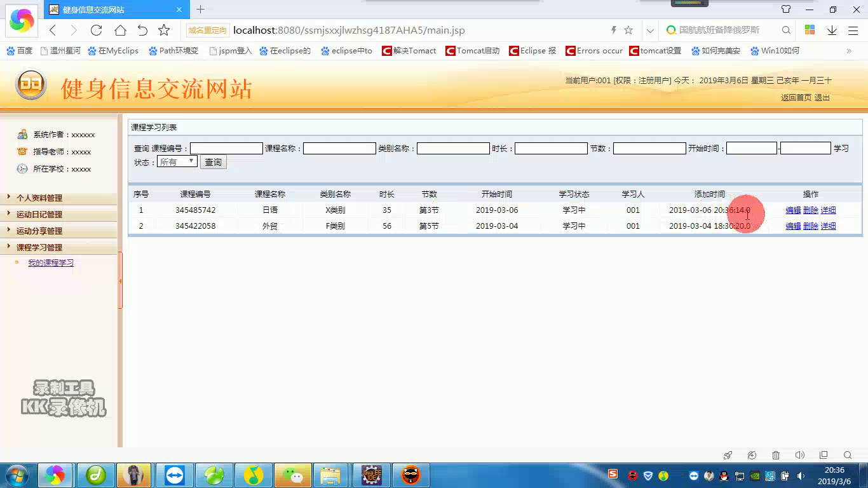Open the 学习状态 所有 dropdown
Viewport: 868px width, 488px height.
[x=177, y=162]
